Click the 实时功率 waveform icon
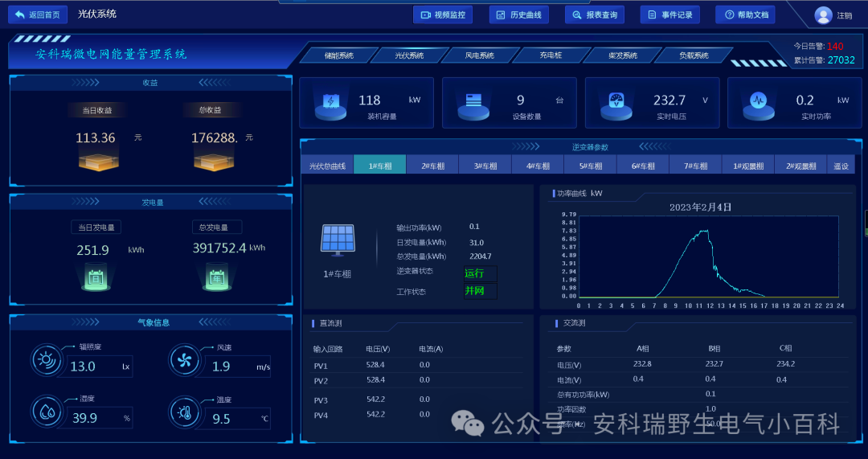Viewport: 868px width, 459px height. coord(759,105)
